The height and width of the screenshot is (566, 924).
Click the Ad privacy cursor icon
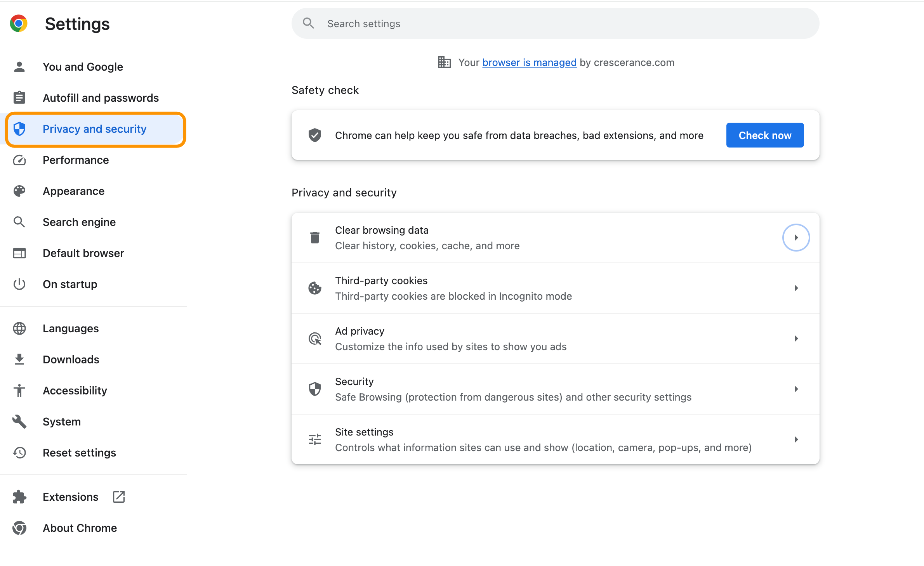(315, 339)
